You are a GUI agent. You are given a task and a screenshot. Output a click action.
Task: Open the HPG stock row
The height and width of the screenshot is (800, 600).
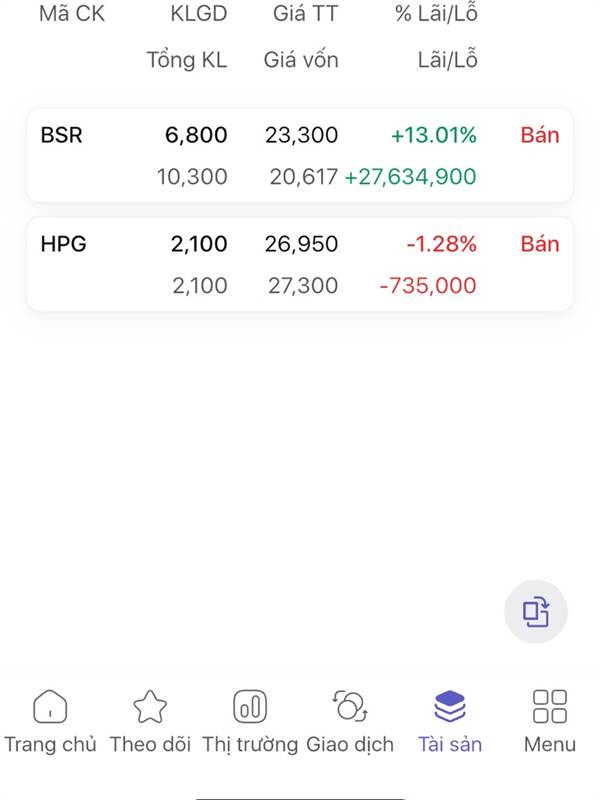click(64, 244)
